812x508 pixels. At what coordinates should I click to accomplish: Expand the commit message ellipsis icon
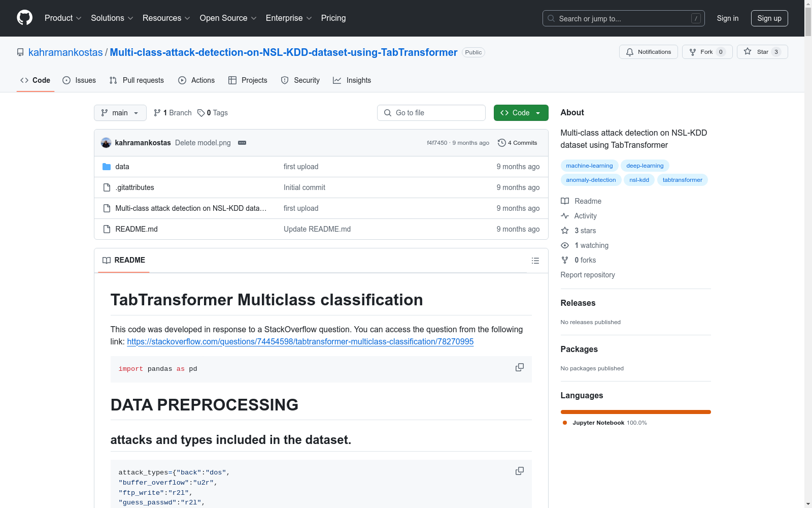(242, 143)
